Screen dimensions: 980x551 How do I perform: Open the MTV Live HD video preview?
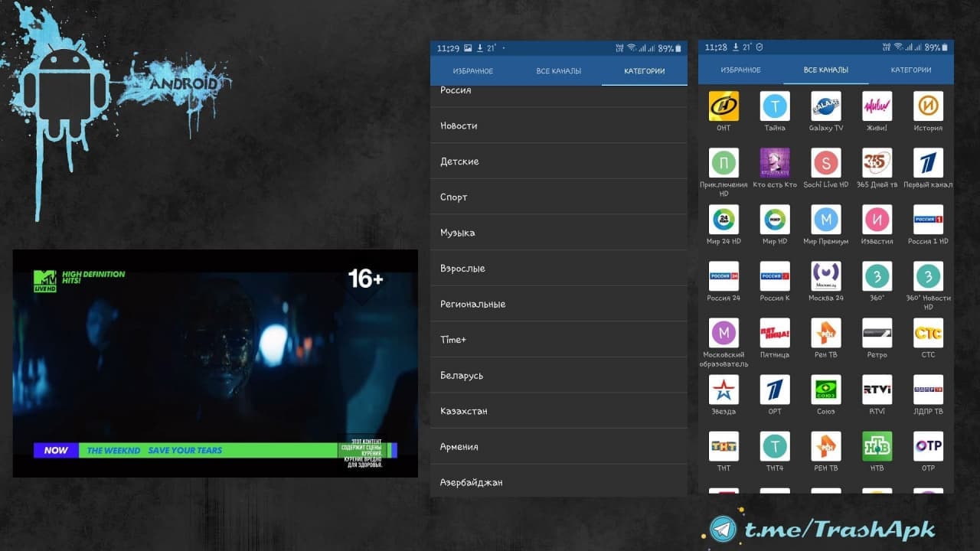(x=215, y=364)
